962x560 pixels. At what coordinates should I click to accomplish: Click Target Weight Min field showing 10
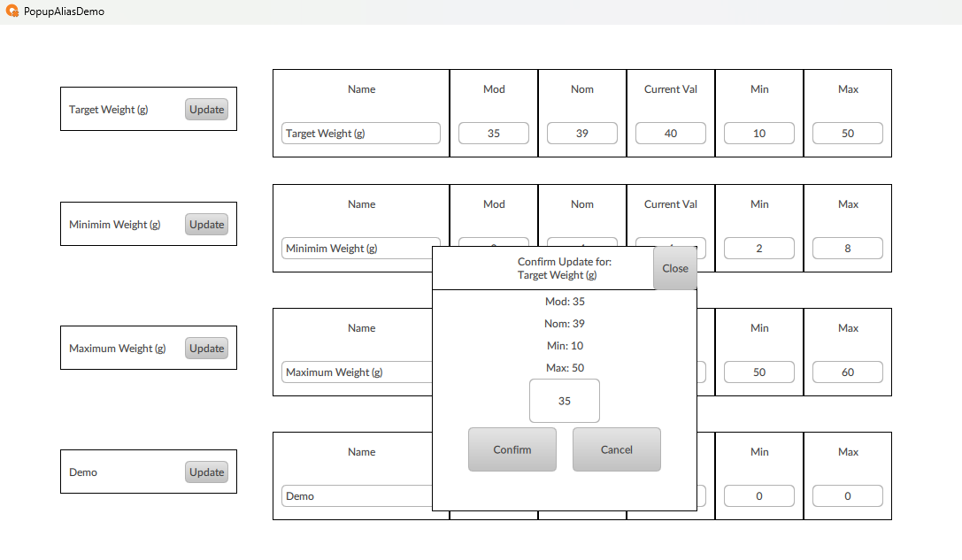759,133
